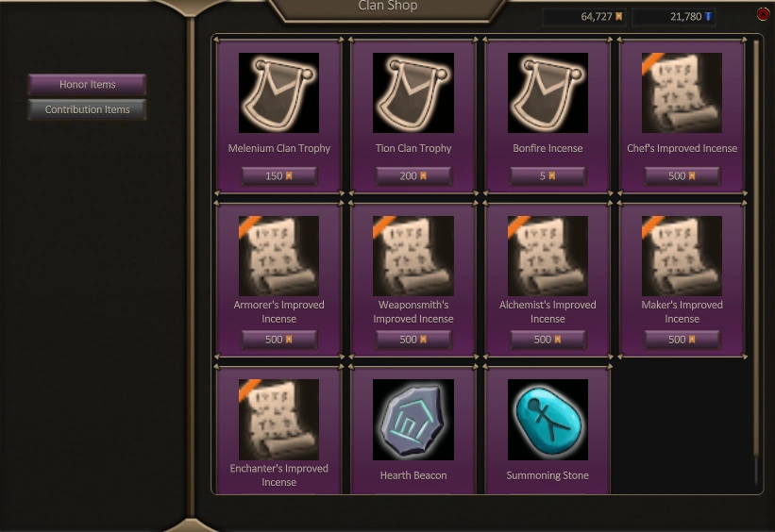Screen dimensions: 775x532
Task: Choose the Maker's Improved Incense scroll icon
Action: coord(682,256)
